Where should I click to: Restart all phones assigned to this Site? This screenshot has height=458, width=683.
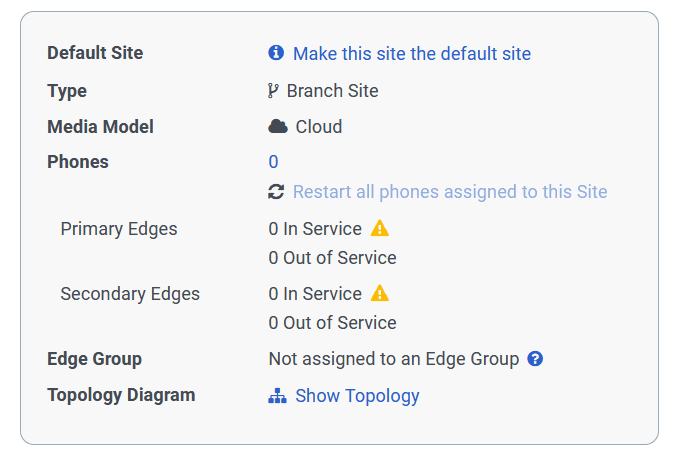click(450, 192)
